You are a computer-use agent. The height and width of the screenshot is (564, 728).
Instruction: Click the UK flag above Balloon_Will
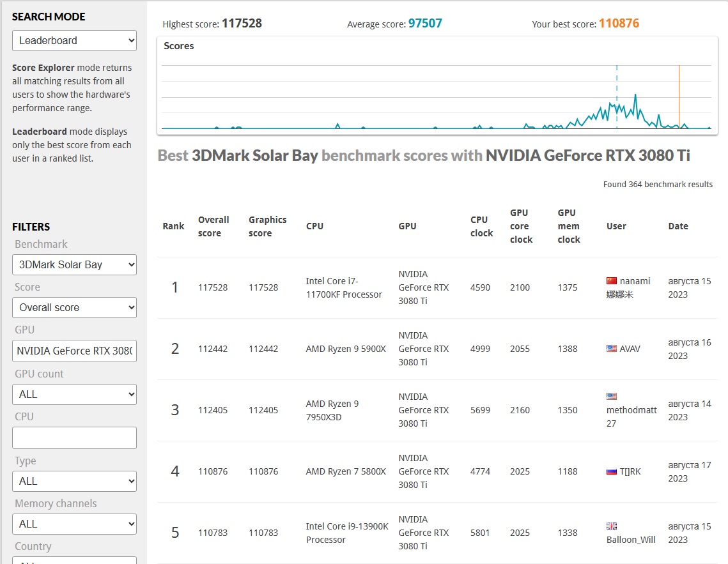[612, 526]
